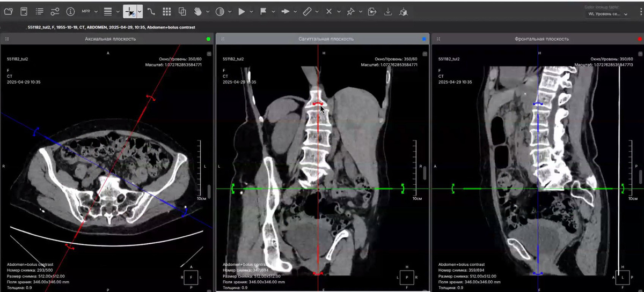Click the minus button in frontal view corner
Viewport: 644px width, 292px height.
(x=640, y=54)
